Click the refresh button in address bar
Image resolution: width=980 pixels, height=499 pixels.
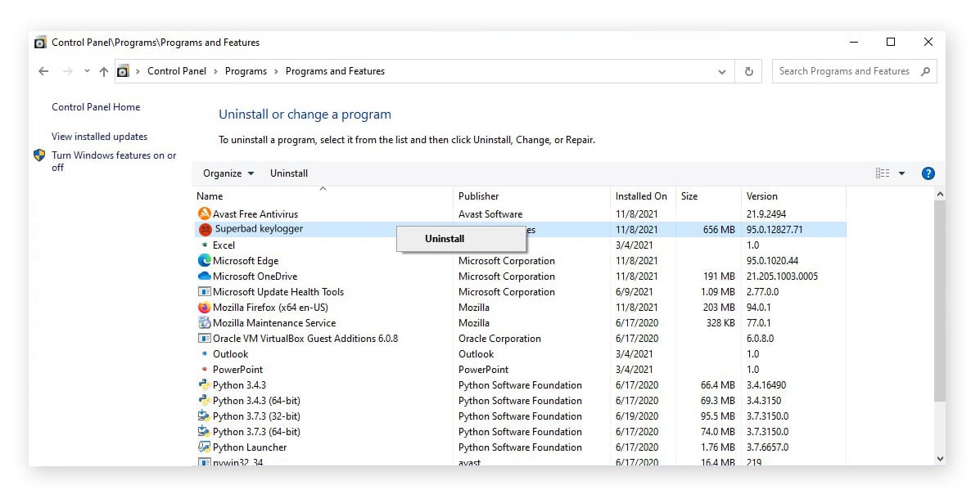coord(749,71)
